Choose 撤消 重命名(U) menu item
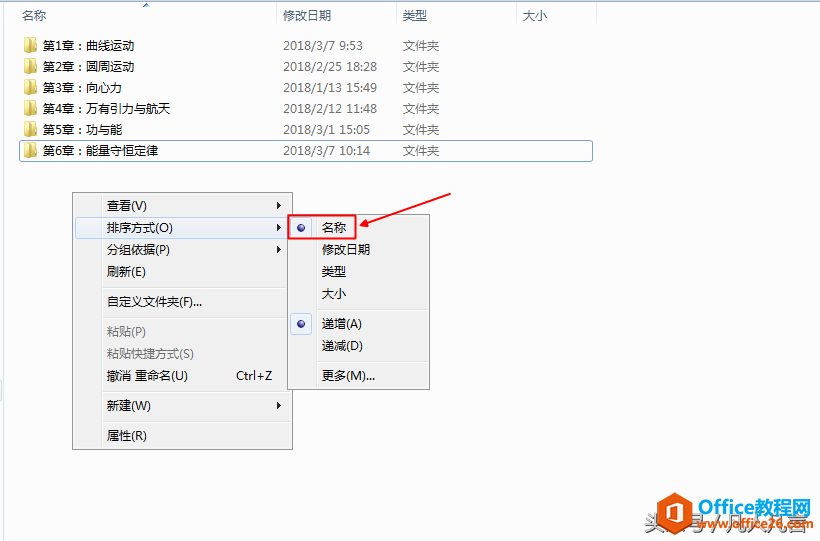 click(182, 376)
